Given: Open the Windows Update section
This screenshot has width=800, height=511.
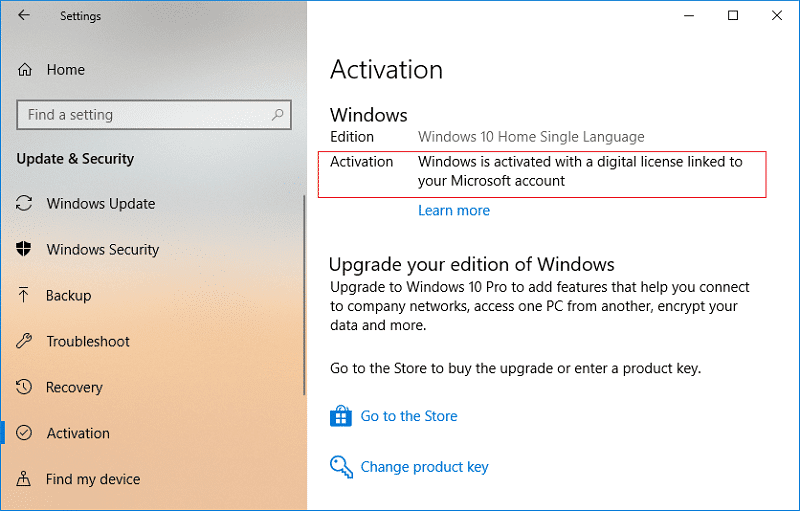Looking at the screenshot, I should 101,204.
